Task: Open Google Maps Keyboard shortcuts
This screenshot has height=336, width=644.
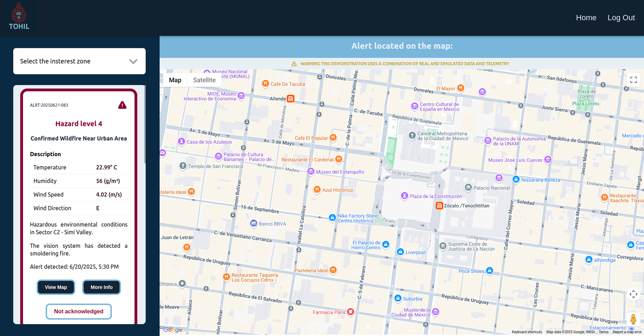Action: point(527,332)
